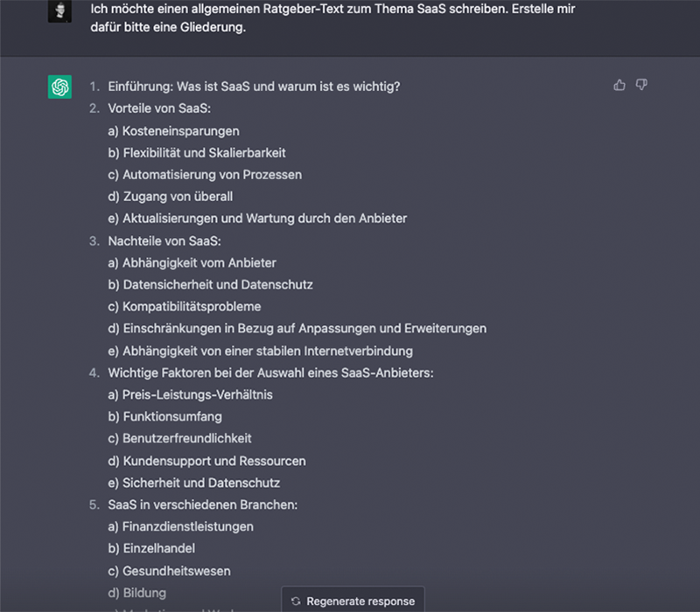
Task: Click the 'Kosteneinsparungen' list item
Action: 173,131
